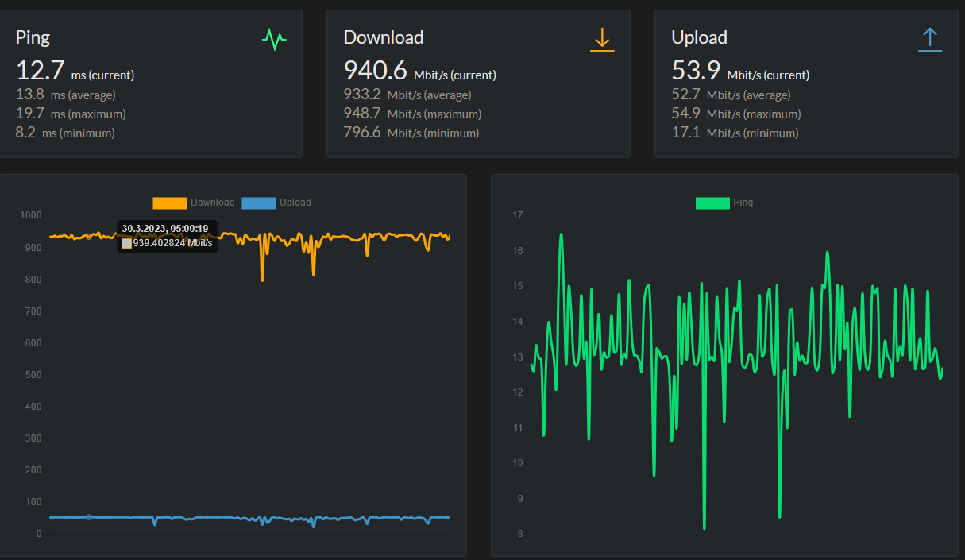This screenshot has height=560, width=965.
Task: Click the 19.7 ms maximum ping value
Action: coord(71,114)
